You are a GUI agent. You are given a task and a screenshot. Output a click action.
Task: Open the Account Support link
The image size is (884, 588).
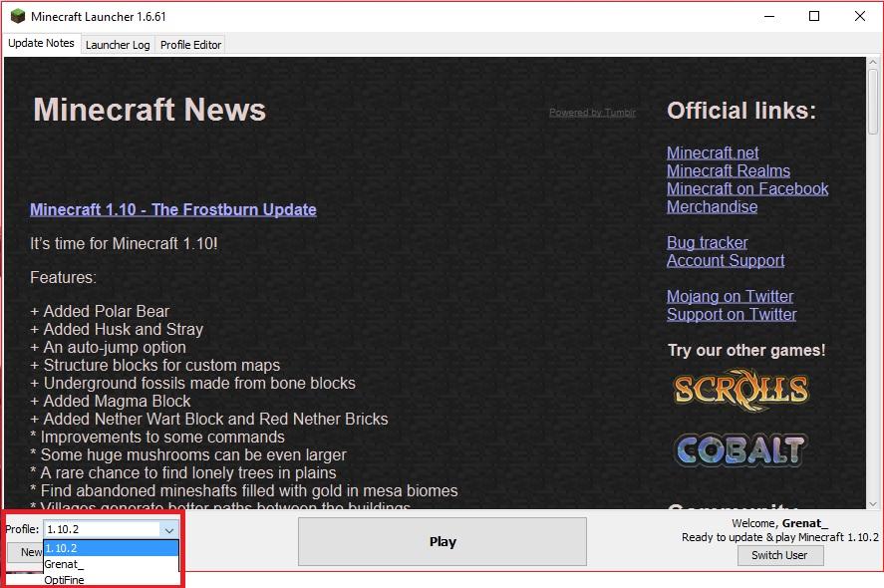726,260
